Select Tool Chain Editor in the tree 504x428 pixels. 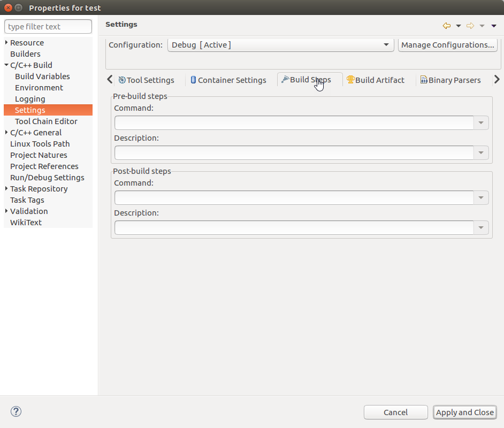pos(46,121)
